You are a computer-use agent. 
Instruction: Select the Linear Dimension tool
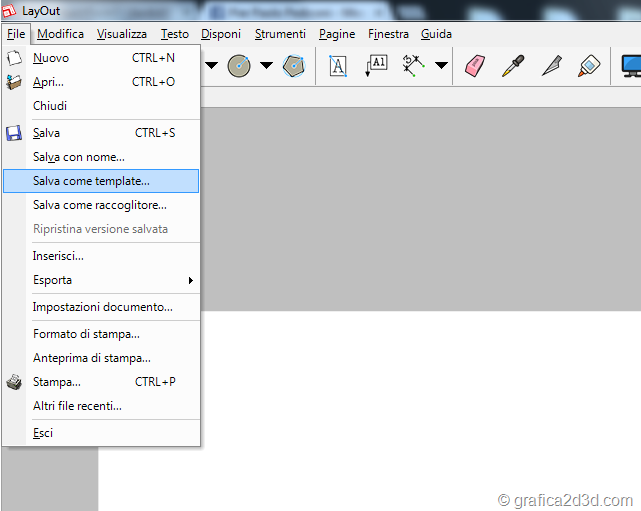pos(414,66)
